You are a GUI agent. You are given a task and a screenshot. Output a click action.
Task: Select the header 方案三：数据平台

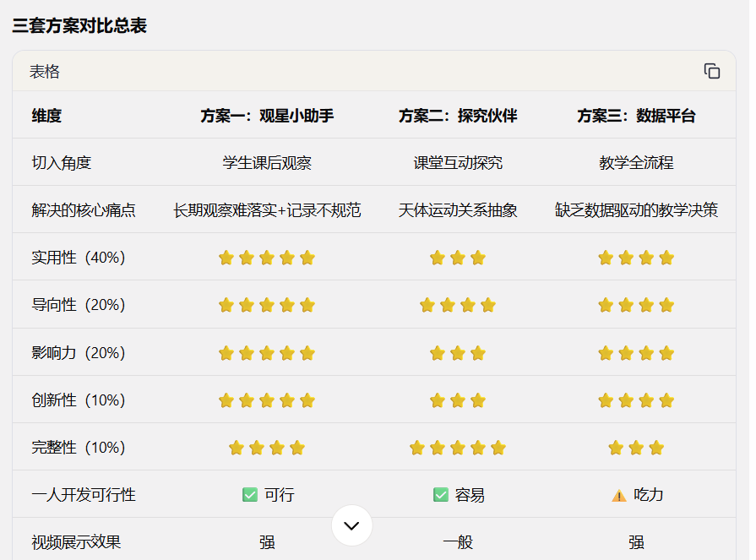[x=636, y=116]
